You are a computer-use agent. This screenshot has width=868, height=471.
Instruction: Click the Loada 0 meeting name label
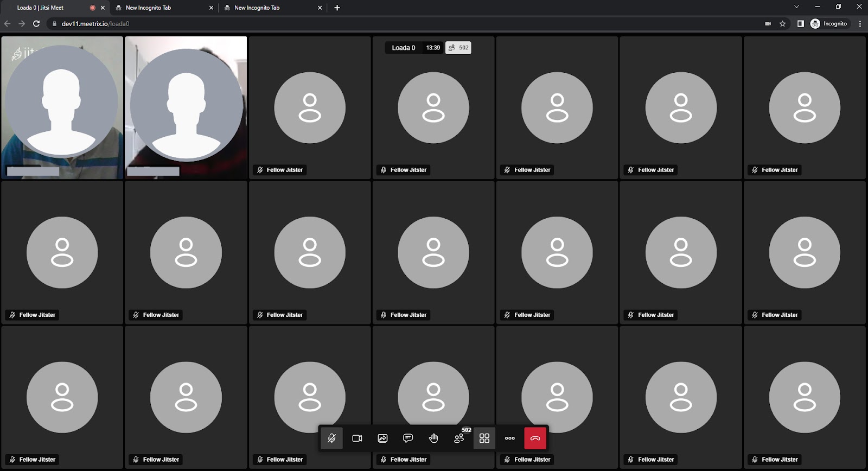403,48
